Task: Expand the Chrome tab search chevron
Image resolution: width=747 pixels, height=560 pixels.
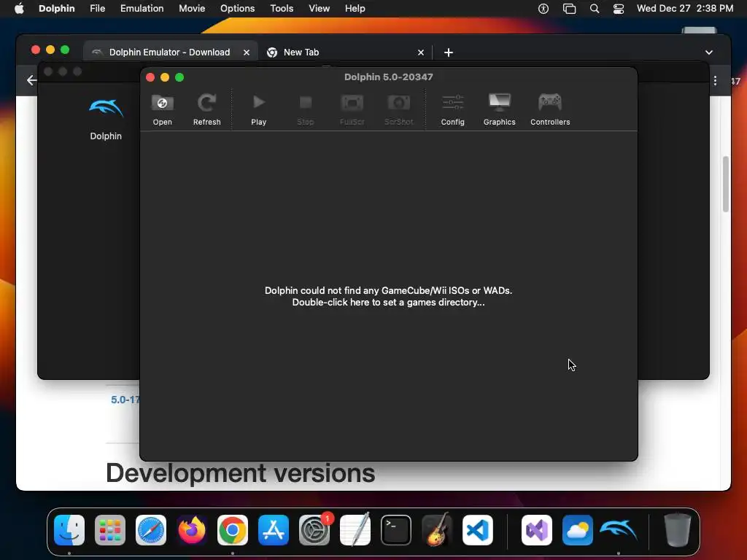Action: pos(709,52)
